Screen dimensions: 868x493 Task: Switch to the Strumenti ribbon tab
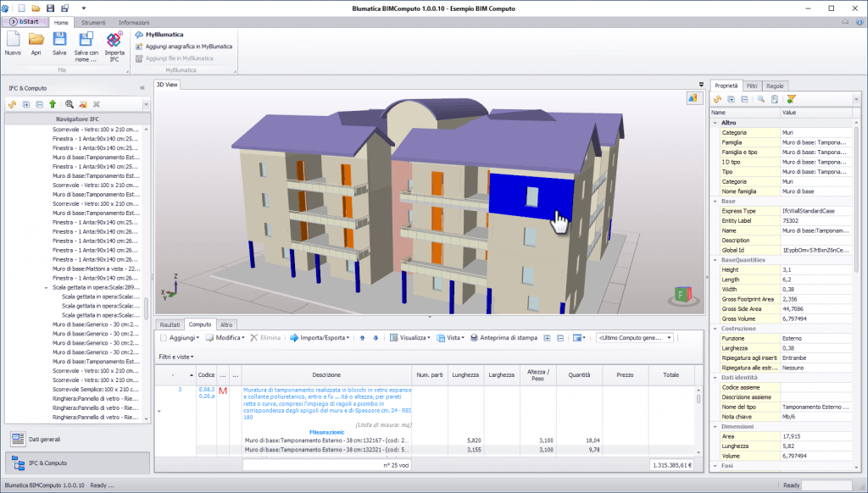coord(93,23)
